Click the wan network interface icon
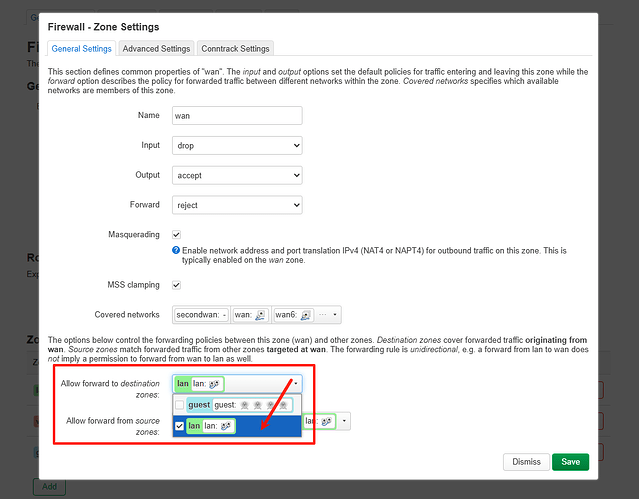This screenshot has height=499, width=639. (259, 315)
